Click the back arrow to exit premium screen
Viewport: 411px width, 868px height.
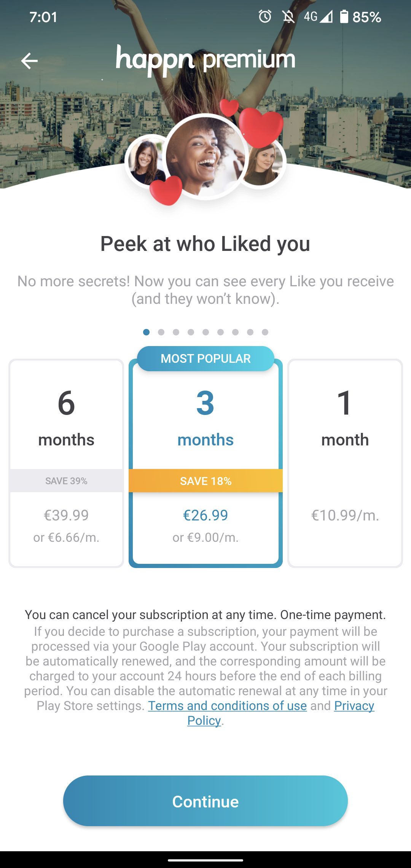[29, 61]
